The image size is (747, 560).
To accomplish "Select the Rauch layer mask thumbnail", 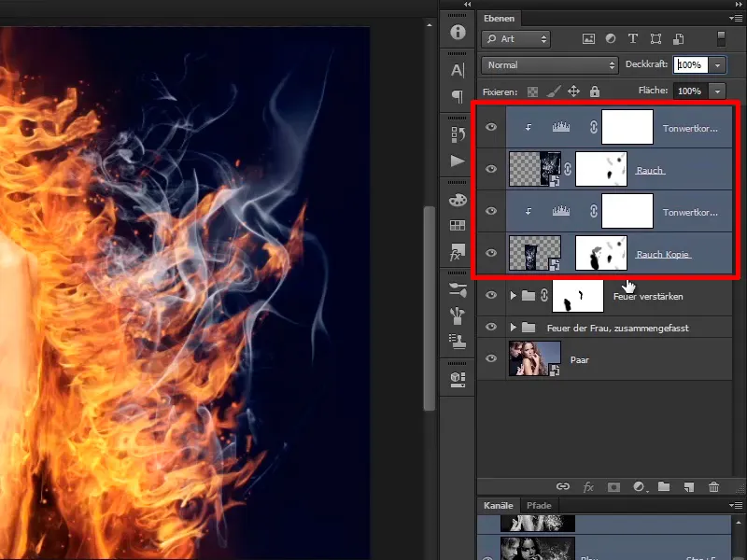I will point(601,169).
